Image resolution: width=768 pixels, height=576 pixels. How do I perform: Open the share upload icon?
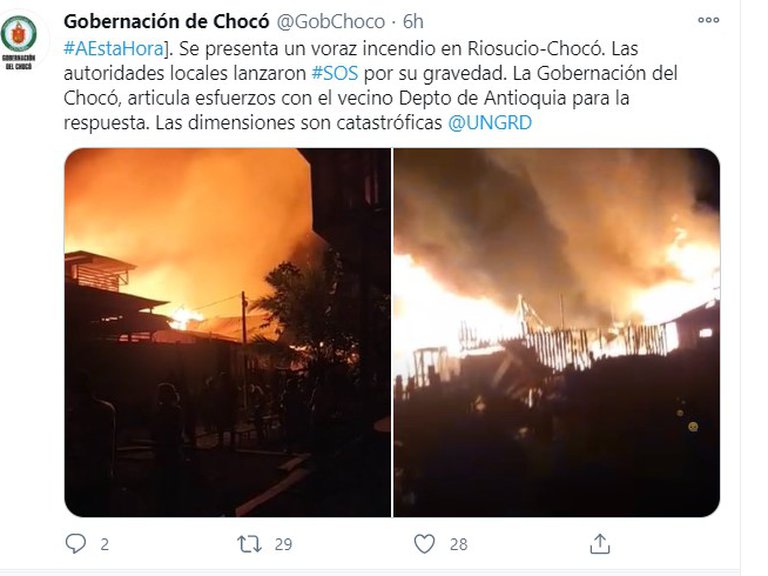tap(600, 544)
